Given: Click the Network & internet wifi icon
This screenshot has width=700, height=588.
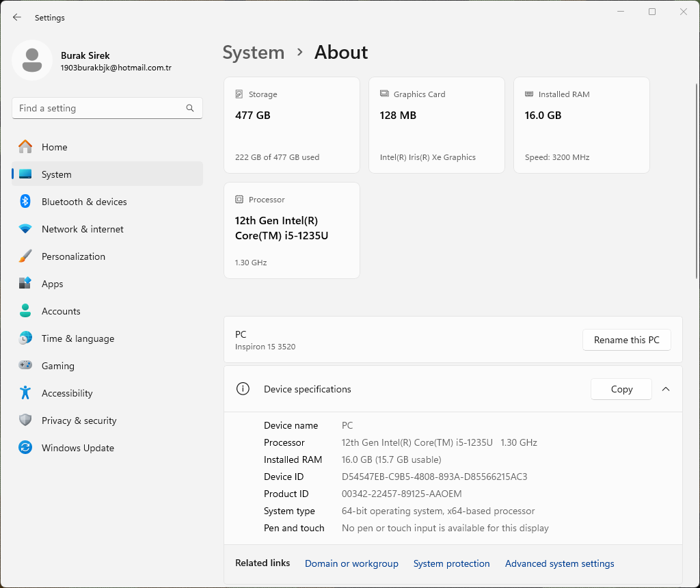Looking at the screenshot, I should pos(25,229).
